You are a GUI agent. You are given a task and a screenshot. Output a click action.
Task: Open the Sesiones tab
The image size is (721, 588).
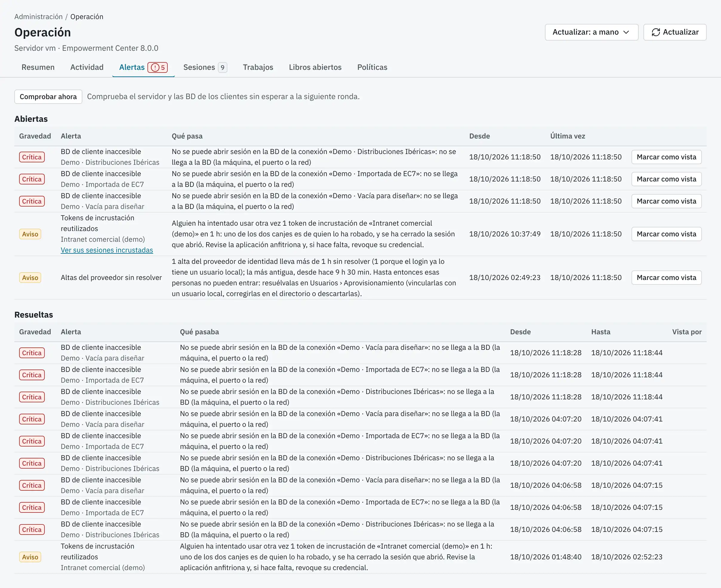pos(205,67)
